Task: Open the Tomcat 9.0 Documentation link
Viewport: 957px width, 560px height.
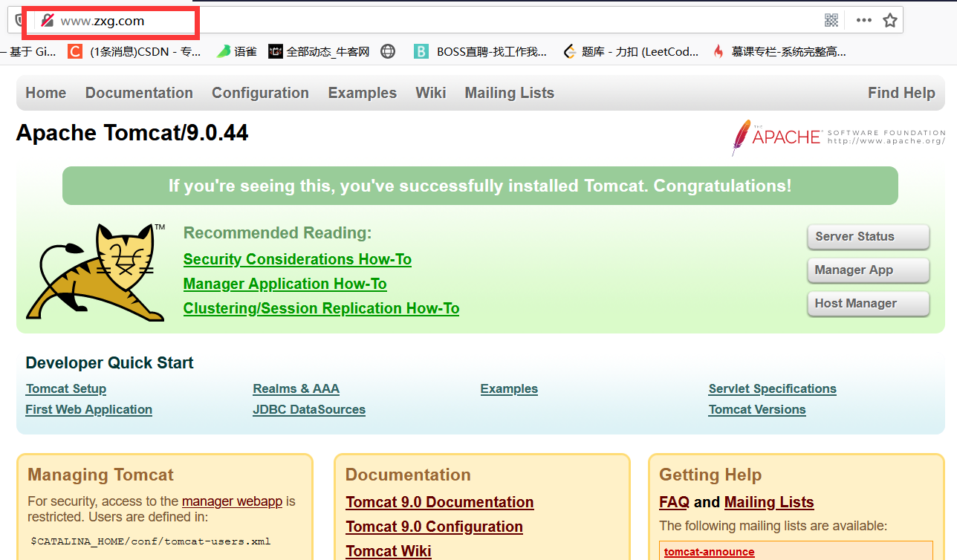Action: [440, 502]
